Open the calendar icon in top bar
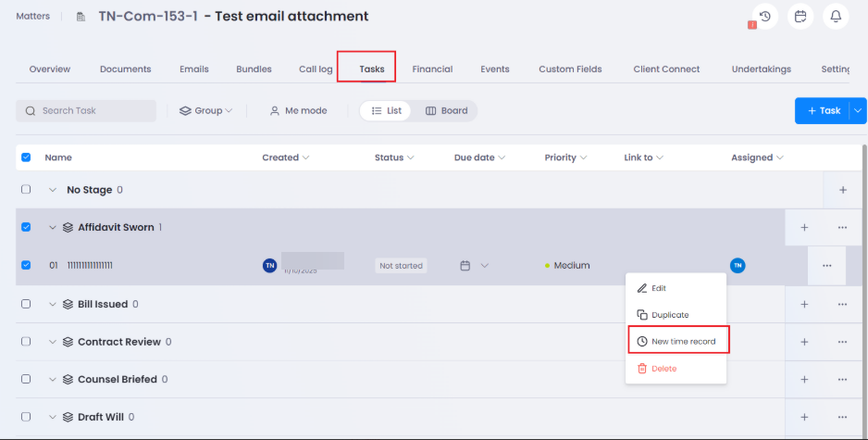Screen dimensions: 868x440 pos(800,17)
